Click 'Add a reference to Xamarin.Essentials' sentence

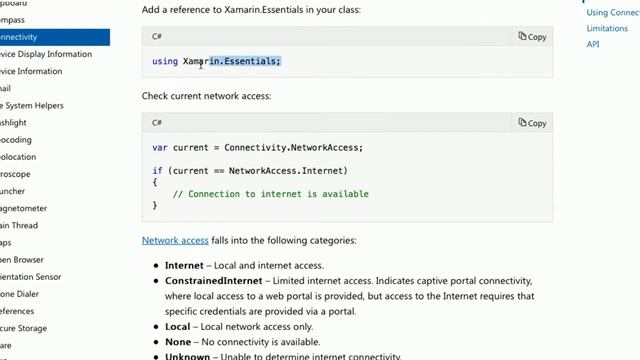(x=251, y=10)
